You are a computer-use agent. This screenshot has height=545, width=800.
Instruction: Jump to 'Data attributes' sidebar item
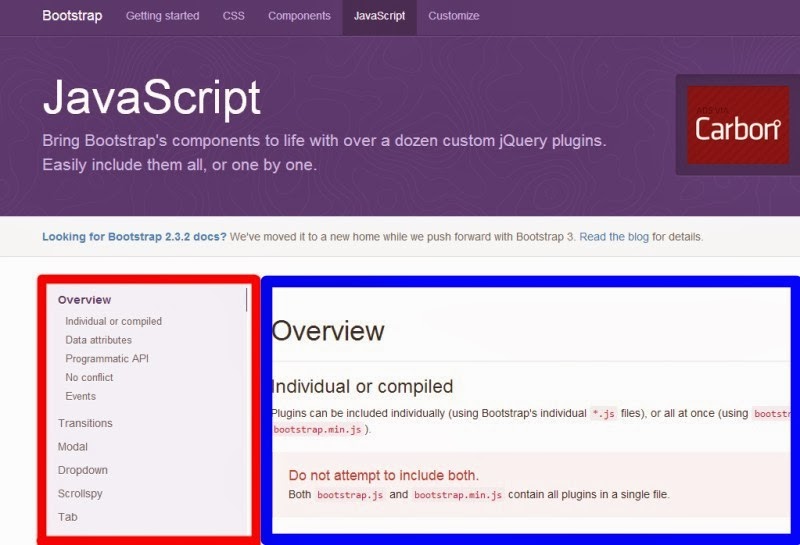[x=98, y=340]
